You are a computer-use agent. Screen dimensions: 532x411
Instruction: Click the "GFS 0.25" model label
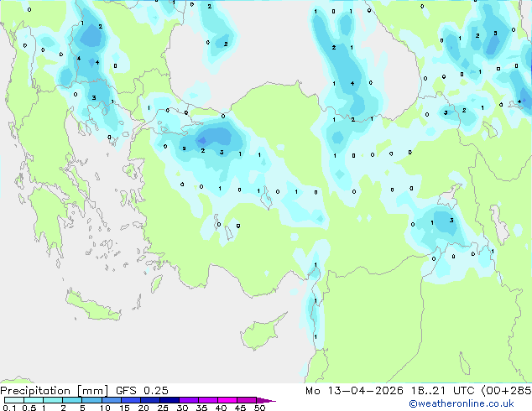142,391
